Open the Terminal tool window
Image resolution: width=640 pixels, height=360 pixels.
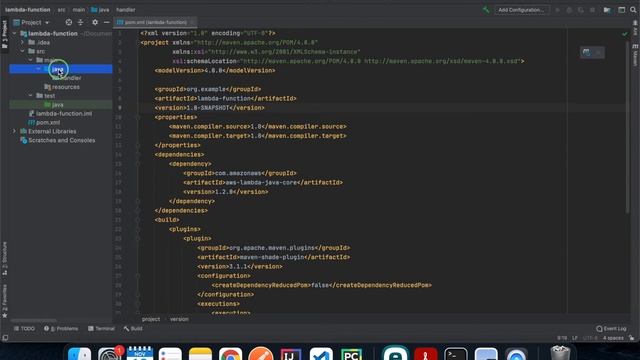tap(101, 329)
